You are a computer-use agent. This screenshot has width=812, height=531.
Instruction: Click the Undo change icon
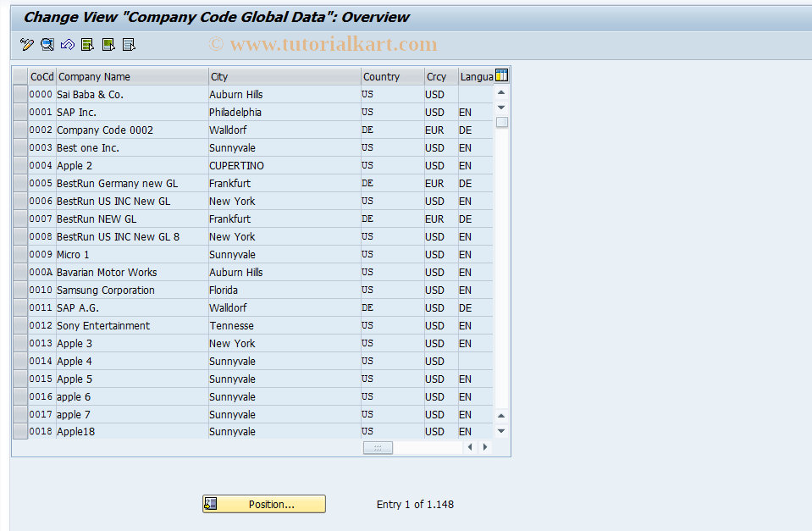coord(68,45)
